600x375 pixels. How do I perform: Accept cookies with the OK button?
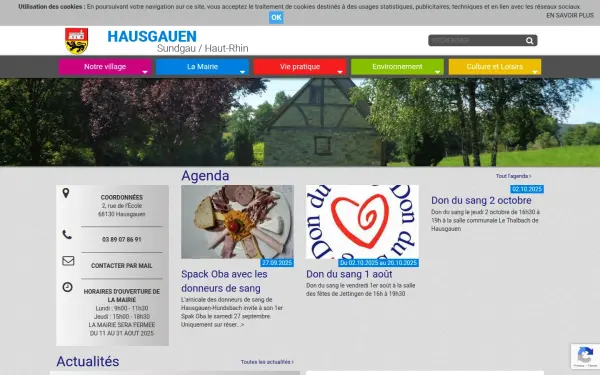click(276, 17)
